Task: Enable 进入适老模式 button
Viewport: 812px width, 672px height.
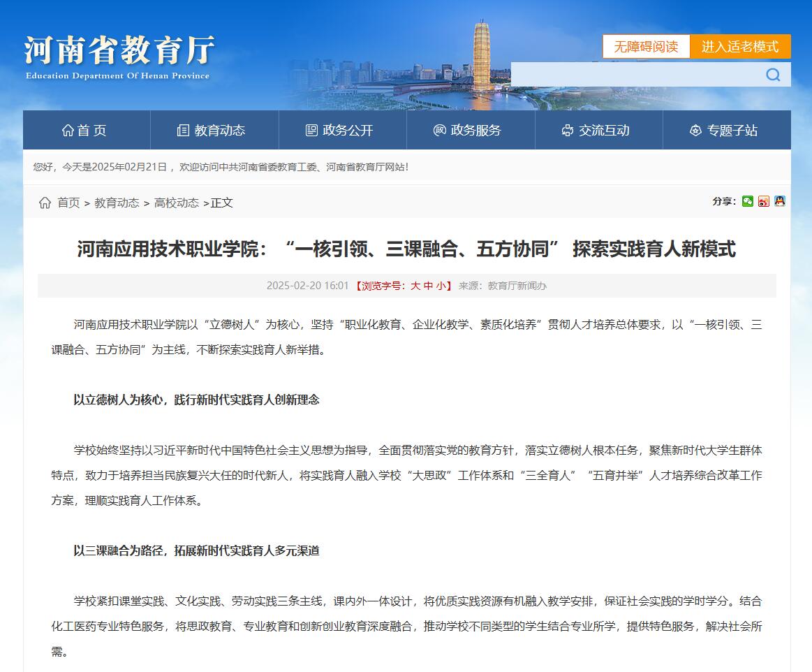Action: (x=740, y=47)
